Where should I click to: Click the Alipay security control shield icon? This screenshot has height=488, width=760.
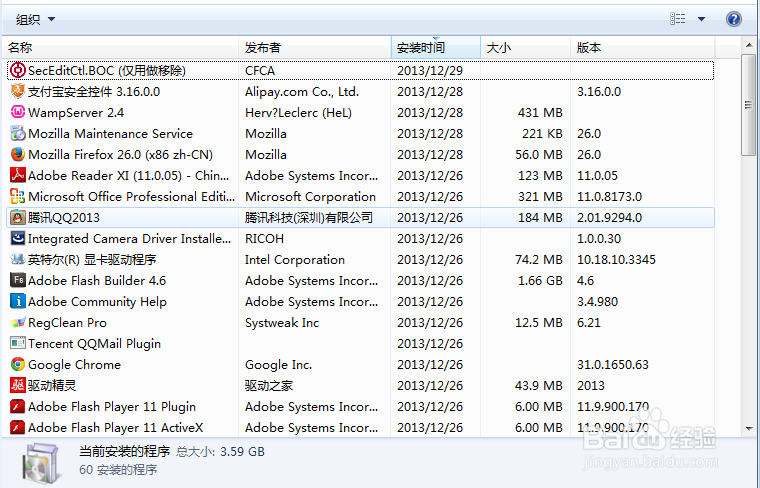coord(18,92)
